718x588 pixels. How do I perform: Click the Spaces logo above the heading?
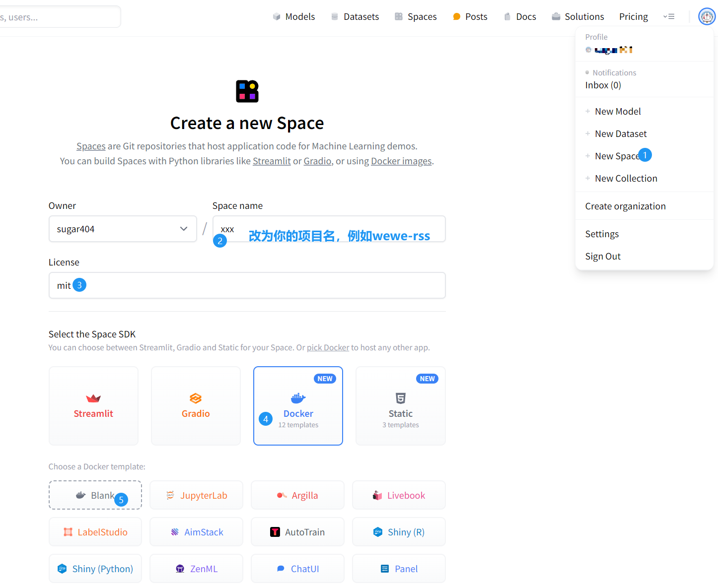[x=247, y=91]
